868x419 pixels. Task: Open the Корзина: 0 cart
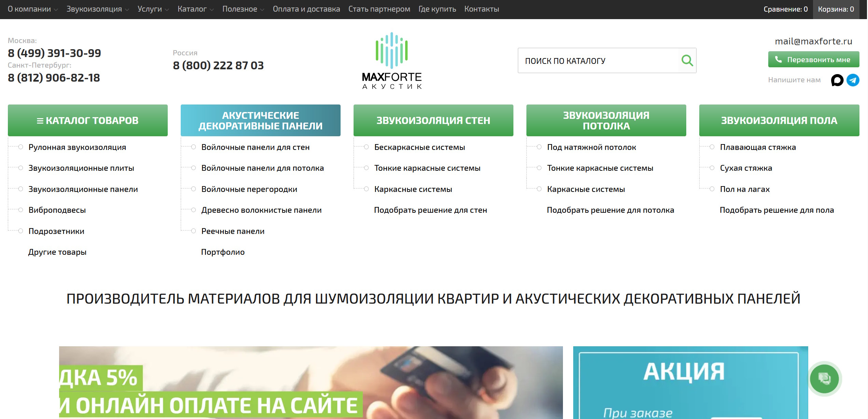[x=836, y=9]
